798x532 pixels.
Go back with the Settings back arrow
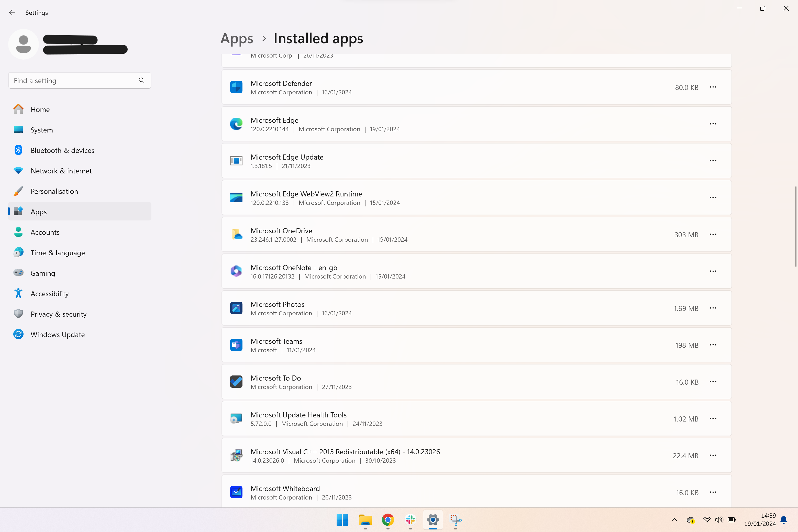pyautogui.click(x=12, y=13)
